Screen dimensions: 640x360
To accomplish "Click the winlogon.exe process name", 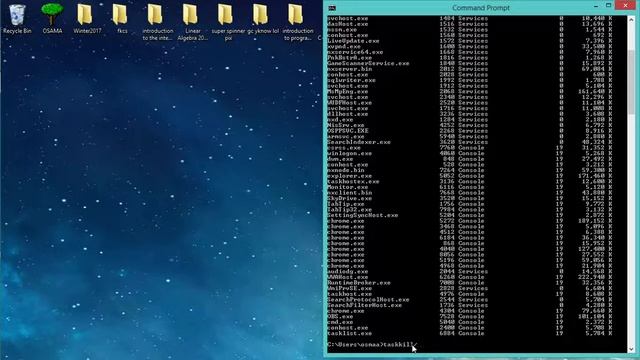I will pos(349,153).
